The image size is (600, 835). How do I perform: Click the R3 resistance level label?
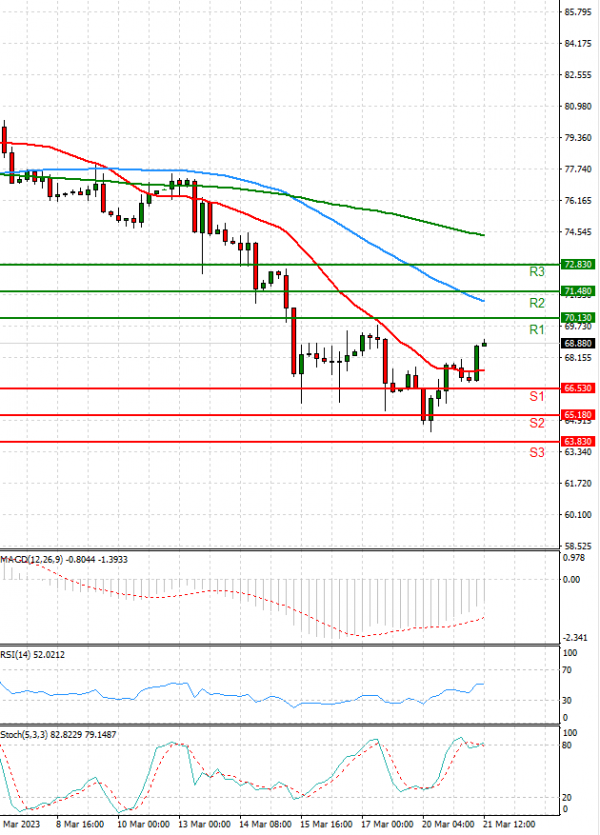tap(537, 271)
